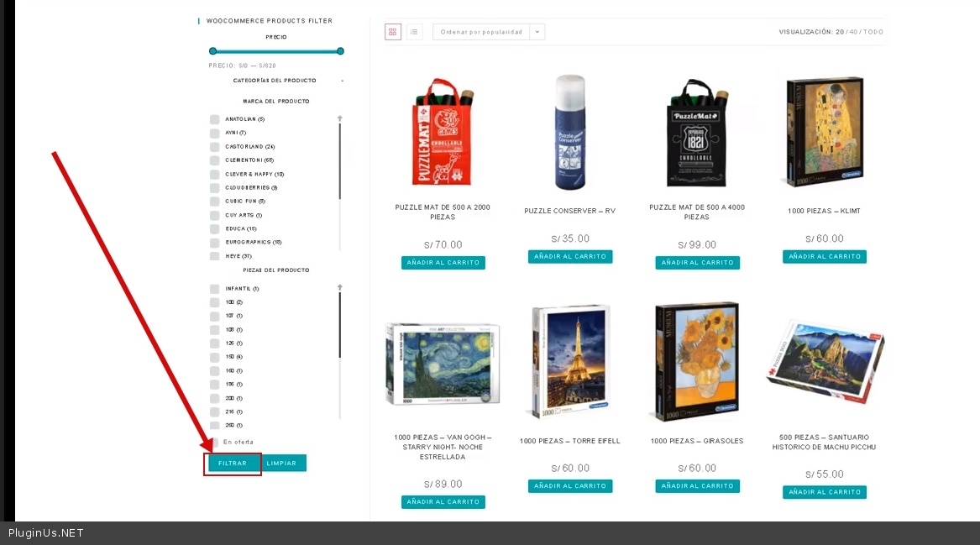Switch to list view layout
Viewport: 980px width, 545px height.
414,32
